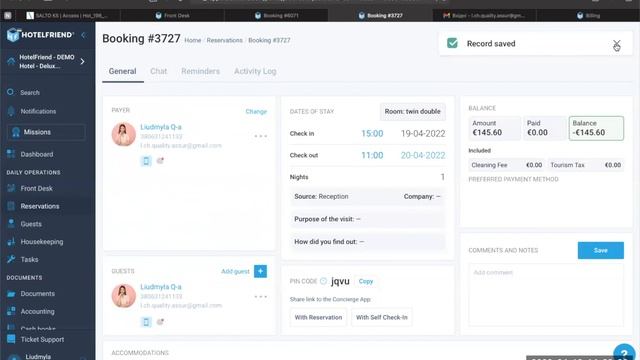Click the Accounting icon
This screenshot has height=360, width=640.
click(x=11, y=311)
